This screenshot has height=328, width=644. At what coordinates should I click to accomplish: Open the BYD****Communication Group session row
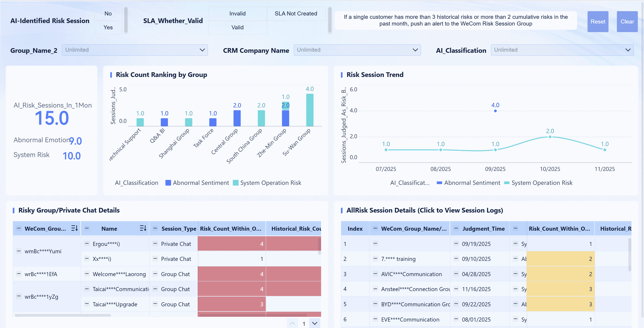tap(486, 304)
